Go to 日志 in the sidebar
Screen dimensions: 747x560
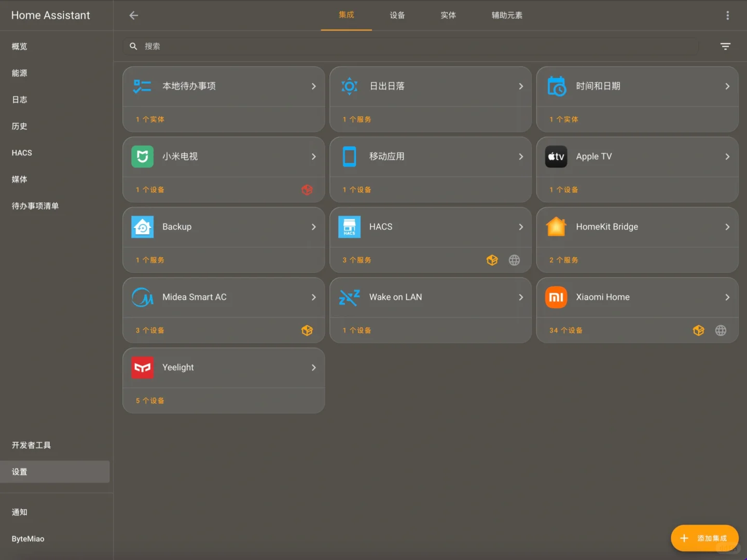(x=55, y=100)
